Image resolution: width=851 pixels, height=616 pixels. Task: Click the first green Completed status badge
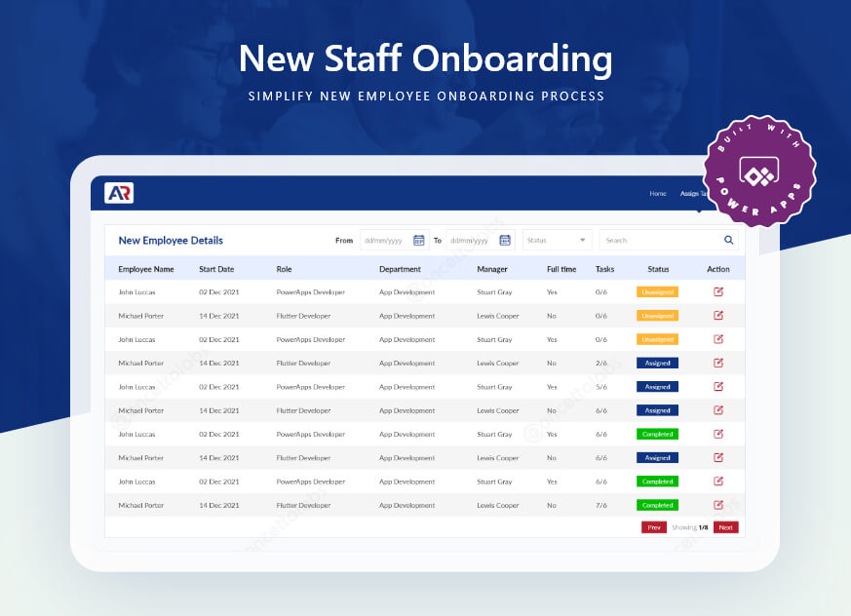click(x=657, y=434)
